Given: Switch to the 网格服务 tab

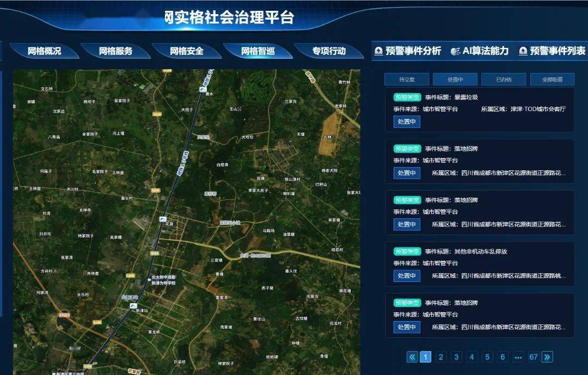Looking at the screenshot, I should (115, 51).
